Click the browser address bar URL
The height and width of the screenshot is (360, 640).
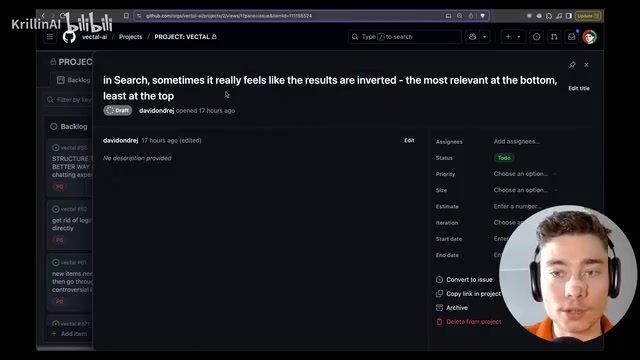[x=229, y=16]
